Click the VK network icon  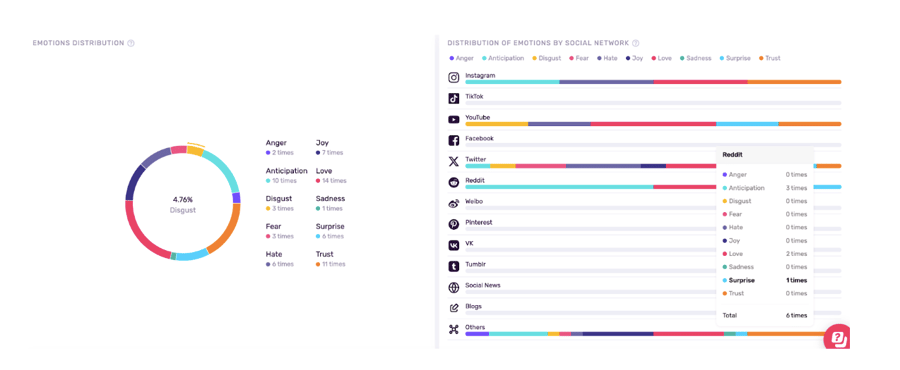tap(453, 246)
